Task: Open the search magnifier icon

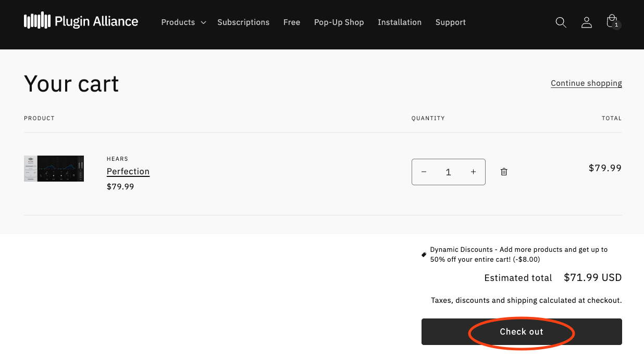Action: pos(561,22)
